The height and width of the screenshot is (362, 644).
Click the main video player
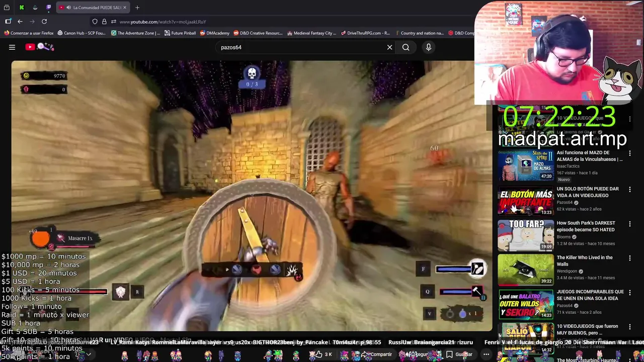(252, 196)
